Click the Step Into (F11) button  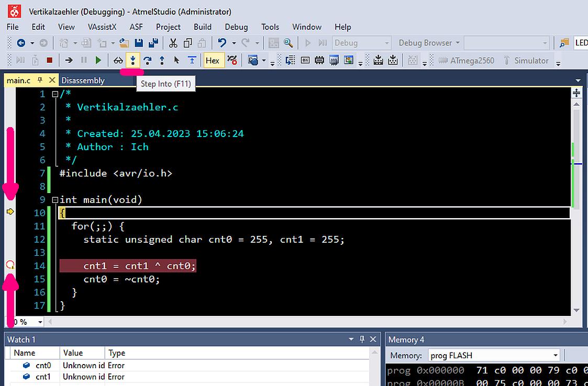tap(133, 60)
